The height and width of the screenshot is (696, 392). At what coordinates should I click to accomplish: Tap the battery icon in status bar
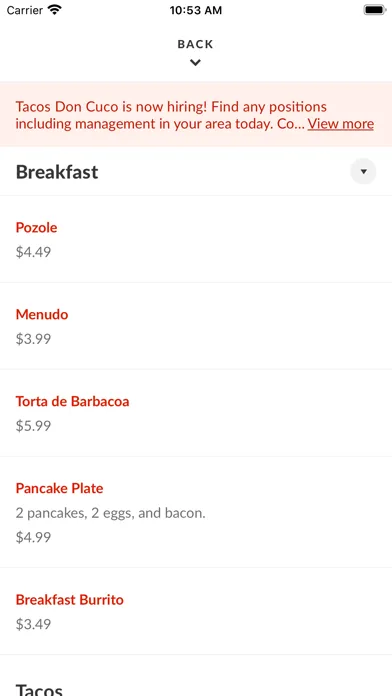click(374, 10)
